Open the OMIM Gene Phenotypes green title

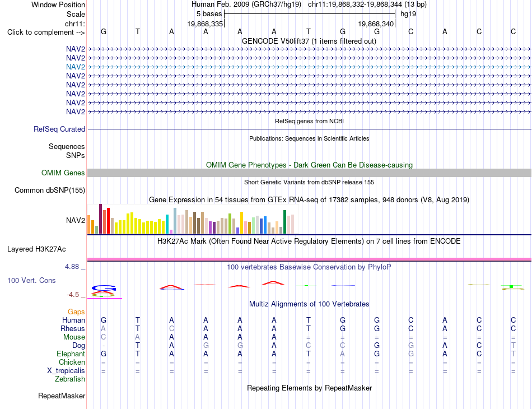click(309, 165)
